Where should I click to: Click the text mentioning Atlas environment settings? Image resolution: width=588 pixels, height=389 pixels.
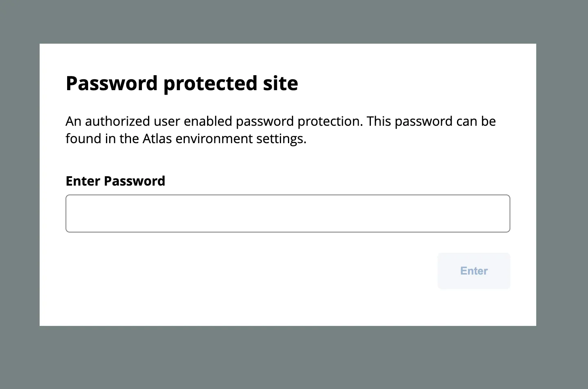(x=186, y=138)
